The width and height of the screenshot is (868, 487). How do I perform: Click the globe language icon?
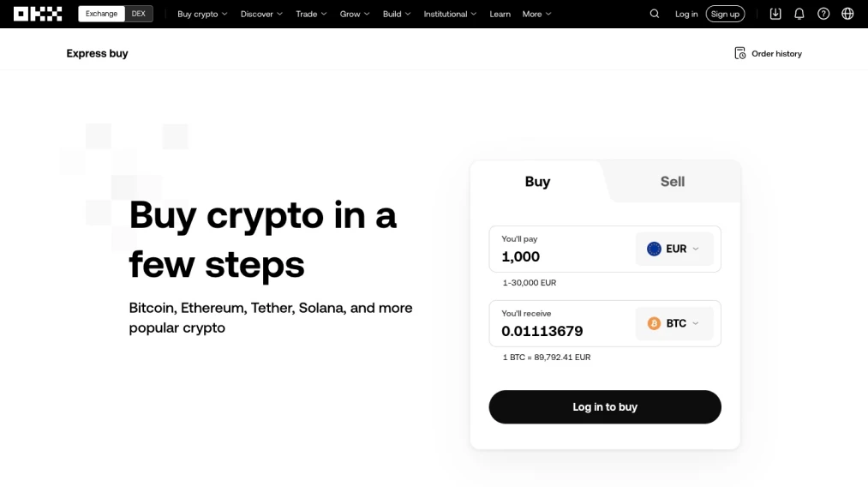point(847,14)
